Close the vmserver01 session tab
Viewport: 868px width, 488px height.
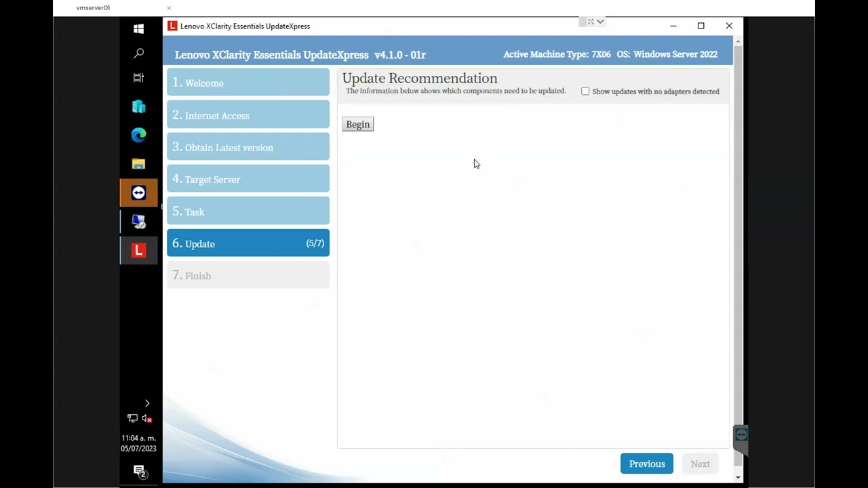click(x=169, y=8)
